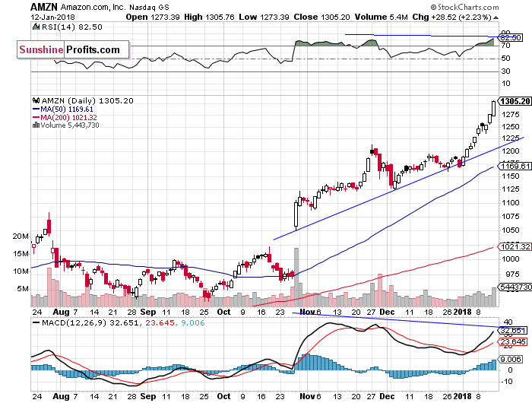Click the RSI 50 axis level
The width and height of the screenshot is (532, 403).
pos(506,59)
